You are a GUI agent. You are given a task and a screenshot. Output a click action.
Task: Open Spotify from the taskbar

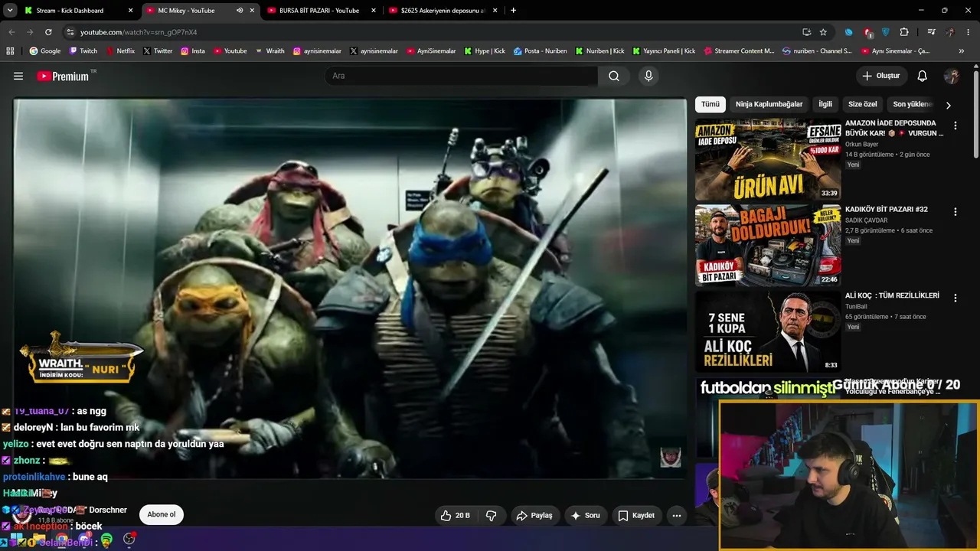point(106,540)
